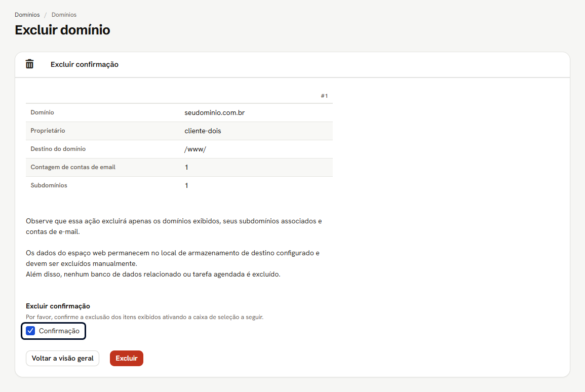
Task: Click the Domínio row label
Action: coord(42,112)
